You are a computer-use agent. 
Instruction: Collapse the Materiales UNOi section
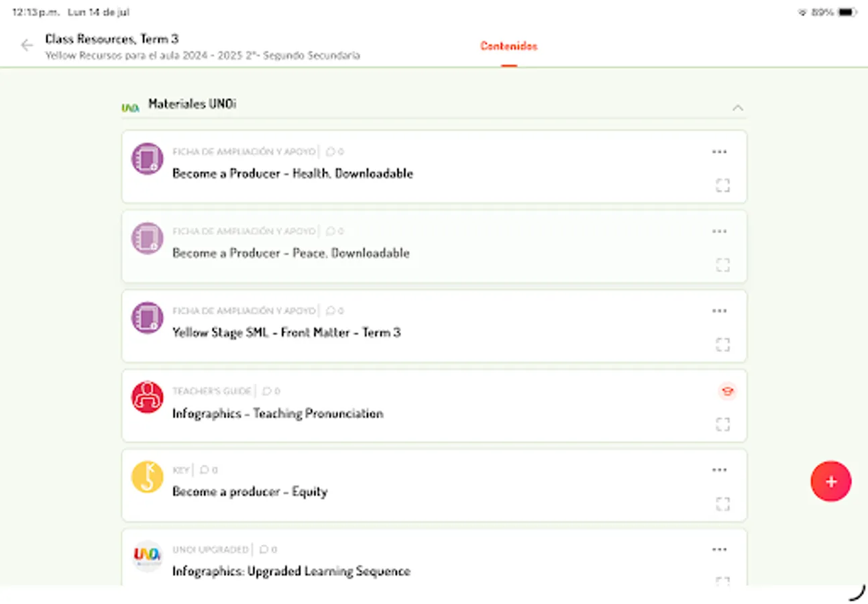tap(739, 107)
